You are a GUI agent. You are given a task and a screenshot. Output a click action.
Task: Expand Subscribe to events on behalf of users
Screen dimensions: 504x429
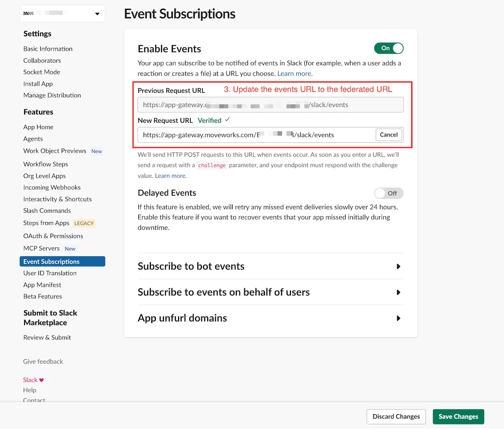(x=270, y=292)
